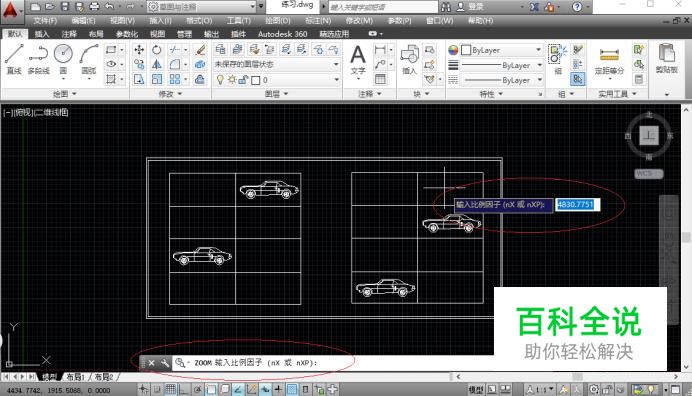This screenshot has height=396, width=692.
Task: Click the Undo arrow icon
Action: click(x=109, y=7)
